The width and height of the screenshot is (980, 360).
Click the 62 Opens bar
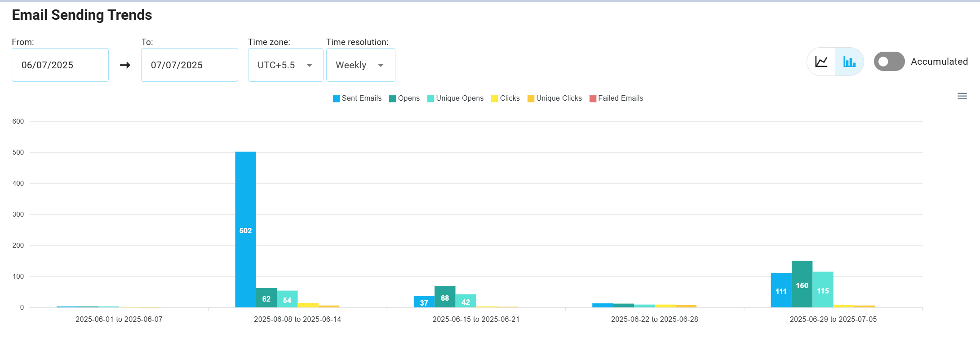pos(266,298)
